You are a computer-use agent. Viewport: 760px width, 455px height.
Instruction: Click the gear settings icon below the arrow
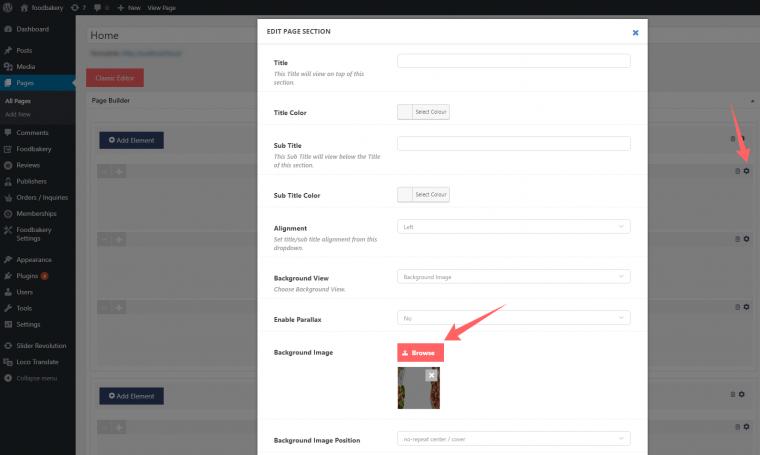pos(746,171)
